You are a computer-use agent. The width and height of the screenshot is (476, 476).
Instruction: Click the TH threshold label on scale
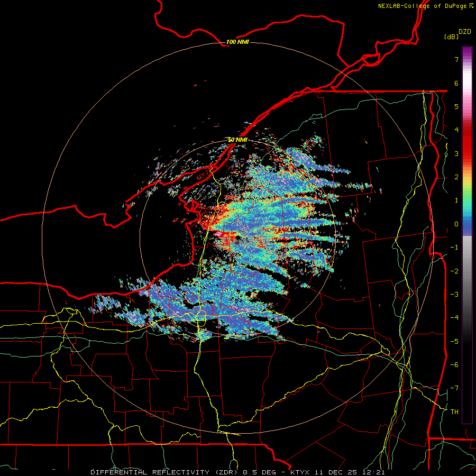point(454,411)
